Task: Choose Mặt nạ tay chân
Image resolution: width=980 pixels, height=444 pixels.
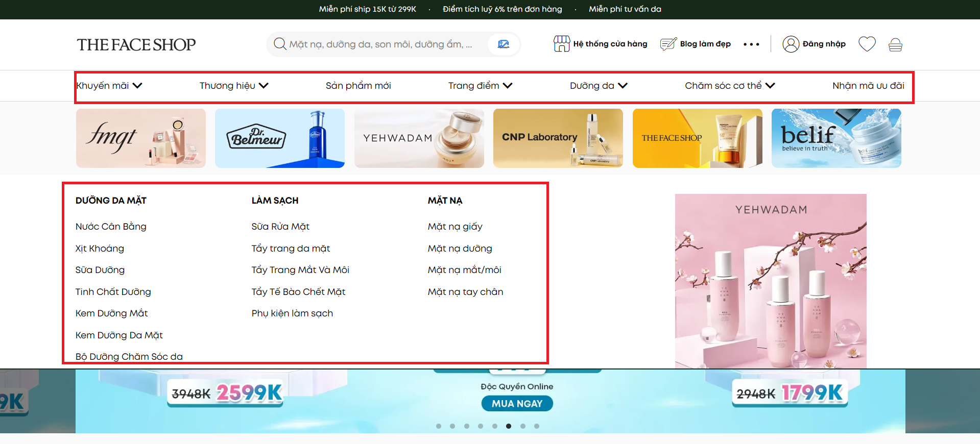Action: [466, 292]
